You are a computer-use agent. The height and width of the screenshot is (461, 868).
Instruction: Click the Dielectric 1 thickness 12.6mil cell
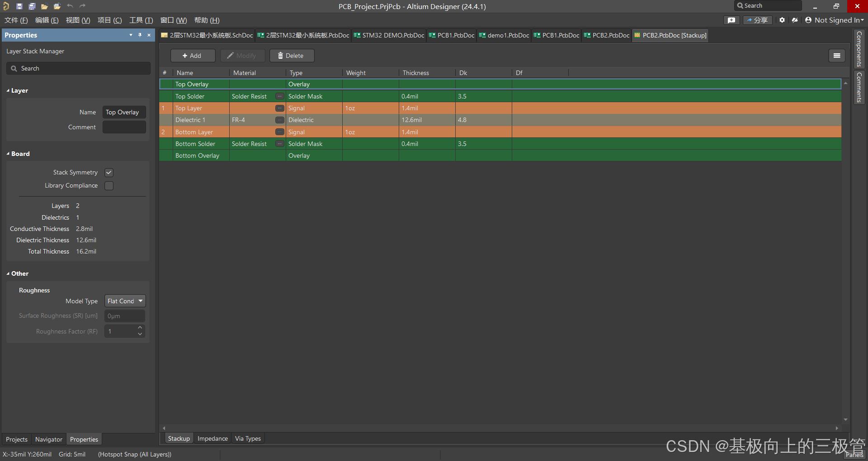point(427,120)
